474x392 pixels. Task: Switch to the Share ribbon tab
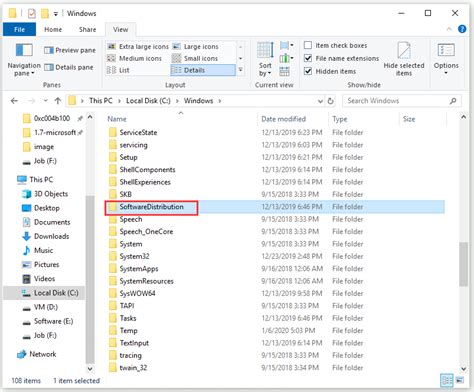click(x=87, y=29)
